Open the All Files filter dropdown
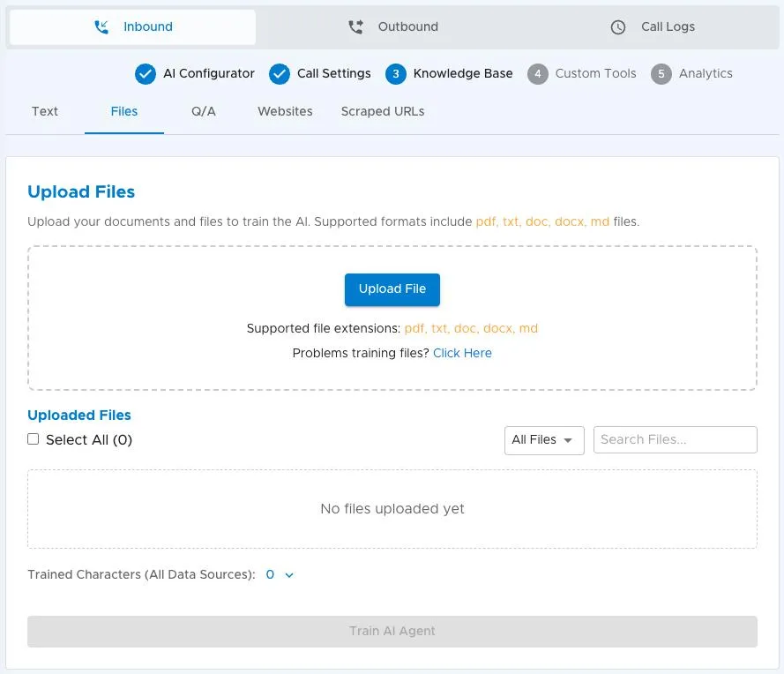 pyautogui.click(x=544, y=440)
